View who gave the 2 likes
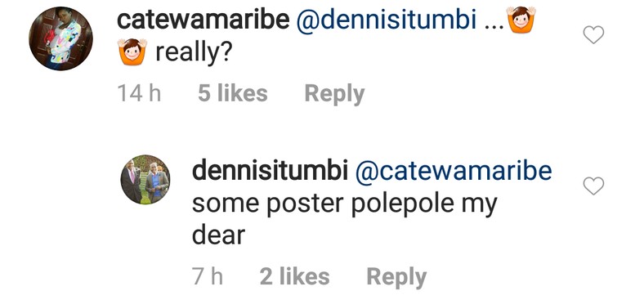 coord(294,276)
